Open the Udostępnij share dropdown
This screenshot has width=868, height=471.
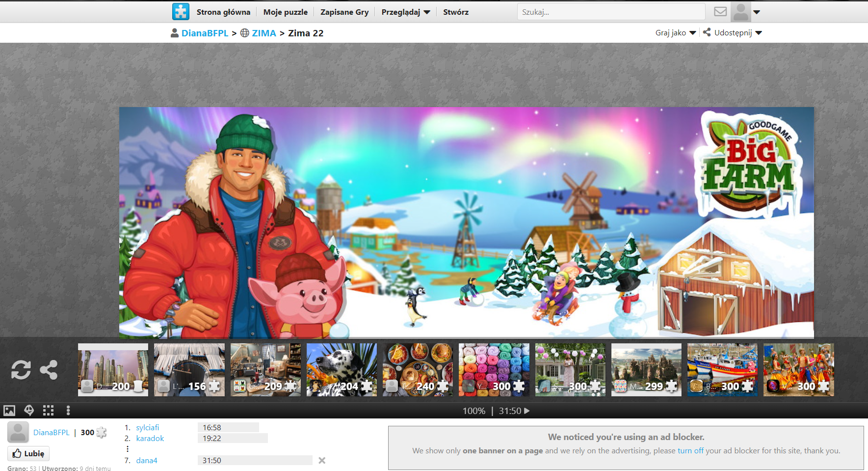point(733,33)
